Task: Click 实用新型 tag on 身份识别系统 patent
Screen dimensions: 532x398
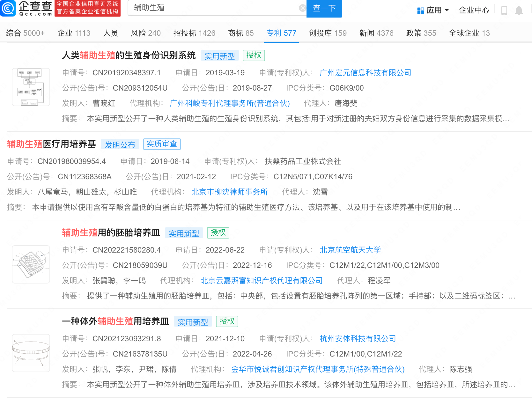Action: point(219,56)
